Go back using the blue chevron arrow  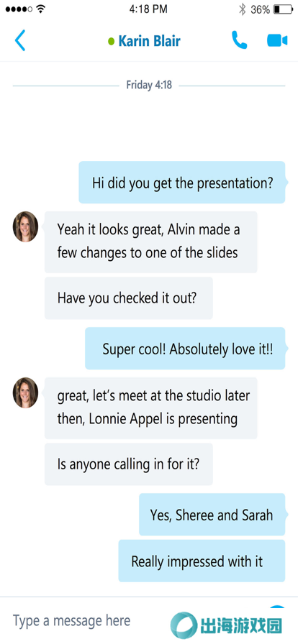(19, 40)
